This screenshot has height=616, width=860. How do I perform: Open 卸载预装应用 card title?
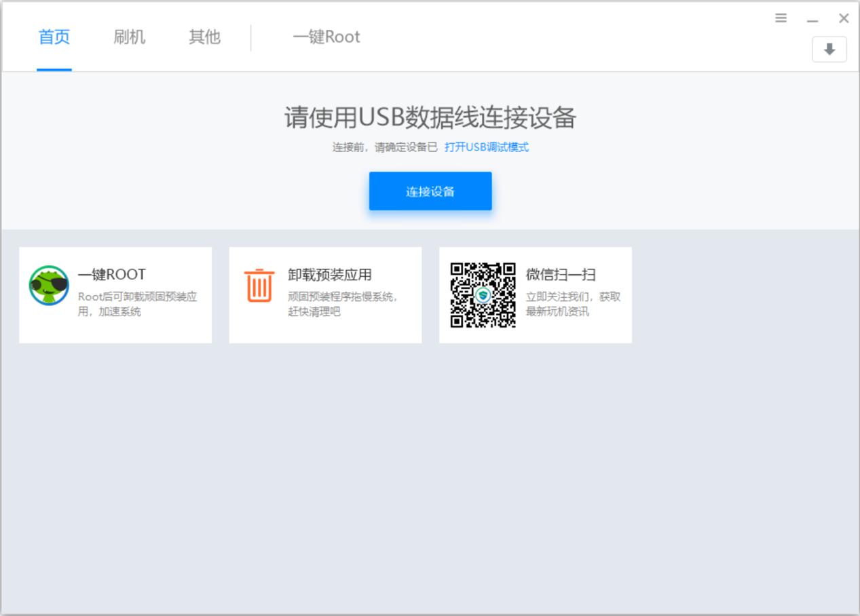coord(329,275)
